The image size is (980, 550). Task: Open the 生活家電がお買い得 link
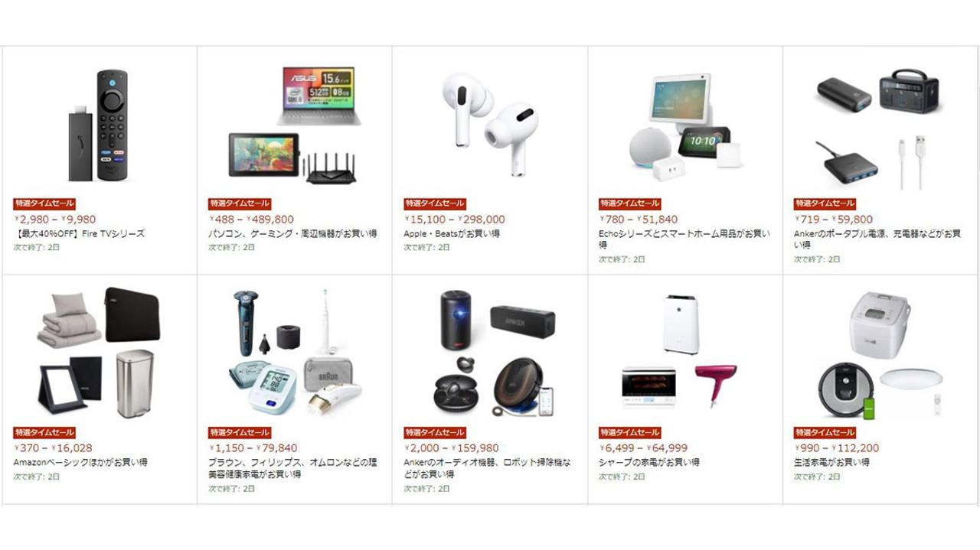(831, 462)
